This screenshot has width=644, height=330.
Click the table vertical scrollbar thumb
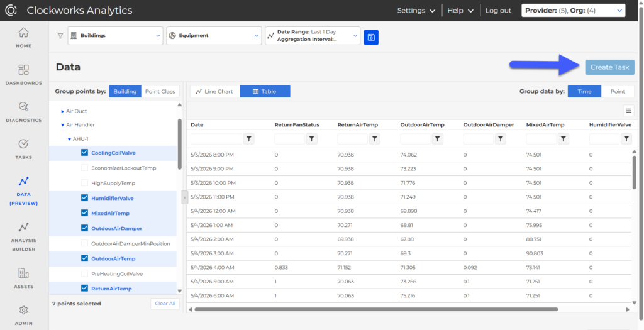pyautogui.click(x=634, y=172)
